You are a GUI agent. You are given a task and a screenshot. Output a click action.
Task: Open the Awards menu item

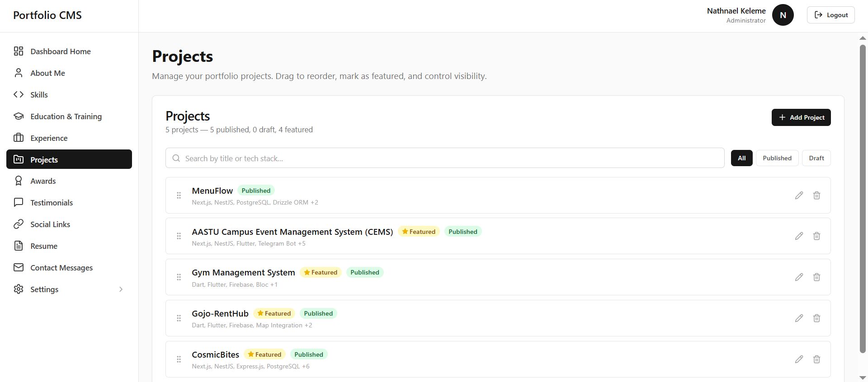[x=69, y=181]
